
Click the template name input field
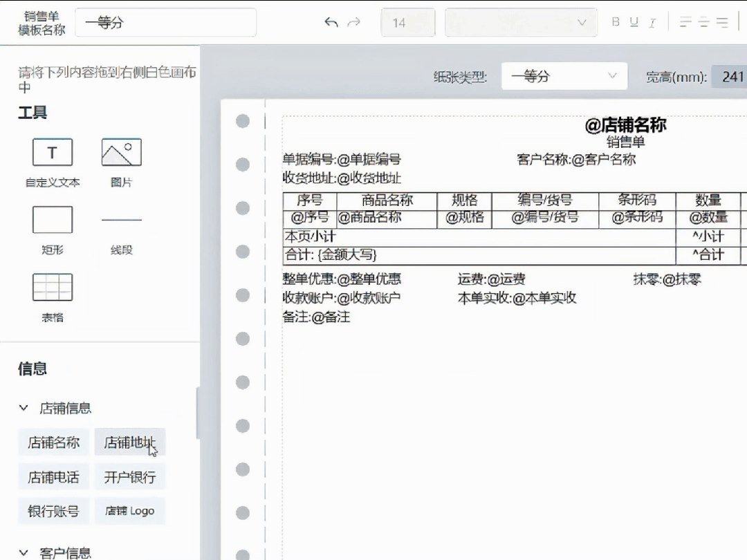click(x=166, y=22)
